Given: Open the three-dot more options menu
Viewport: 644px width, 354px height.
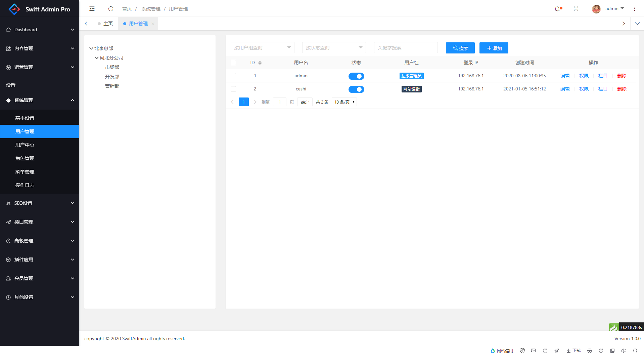Looking at the screenshot, I should tap(634, 9).
